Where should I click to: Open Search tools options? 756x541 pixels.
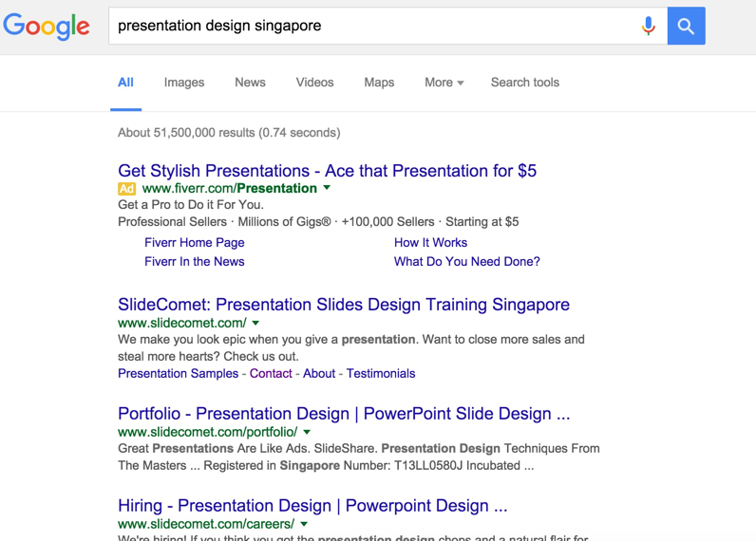tap(525, 83)
